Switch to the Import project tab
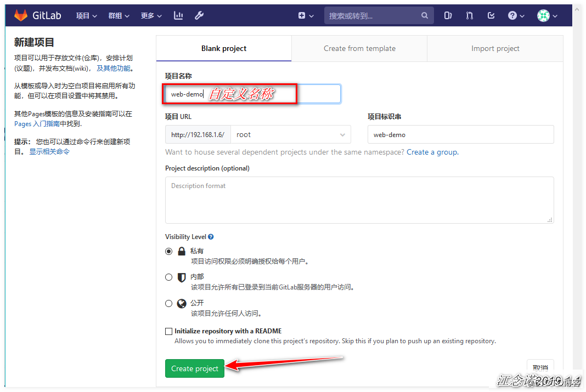The height and width of the screenshot is (392, 586). [495, 49]
